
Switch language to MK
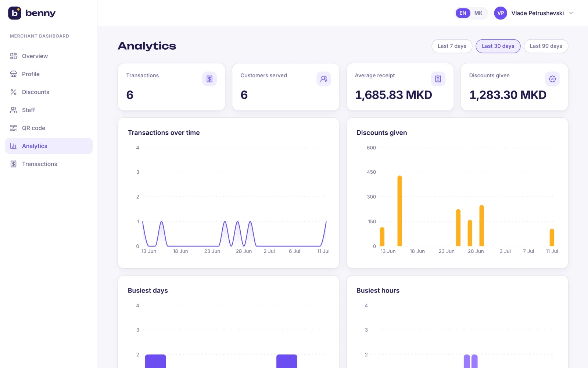pyautogui.click(x=478, y=13)
